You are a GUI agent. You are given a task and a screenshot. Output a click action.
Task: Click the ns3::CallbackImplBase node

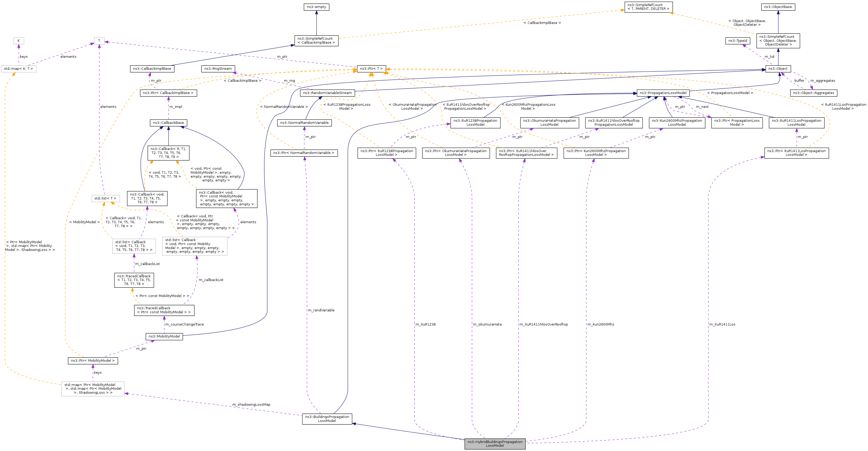pyautogui.click(x=152, y=69)
